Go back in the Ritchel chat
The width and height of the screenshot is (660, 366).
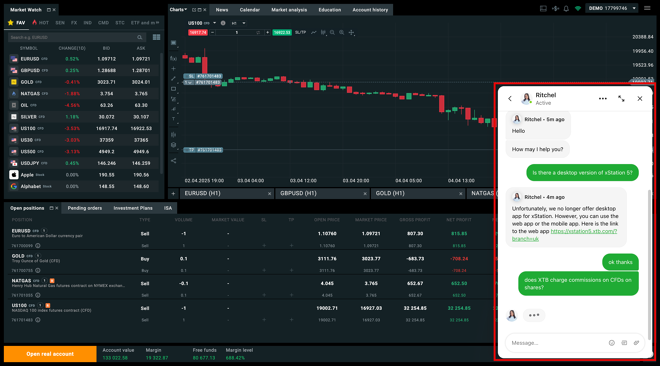click(510, 98)
